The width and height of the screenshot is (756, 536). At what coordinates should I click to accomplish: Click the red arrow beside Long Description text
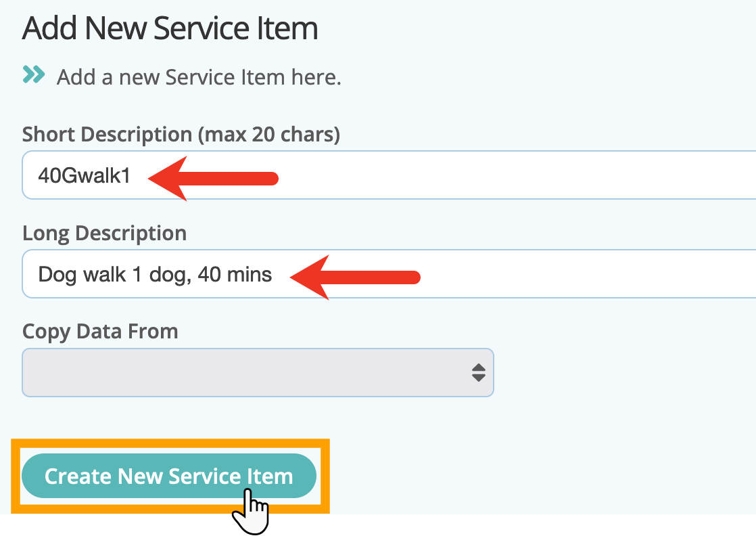355,277
